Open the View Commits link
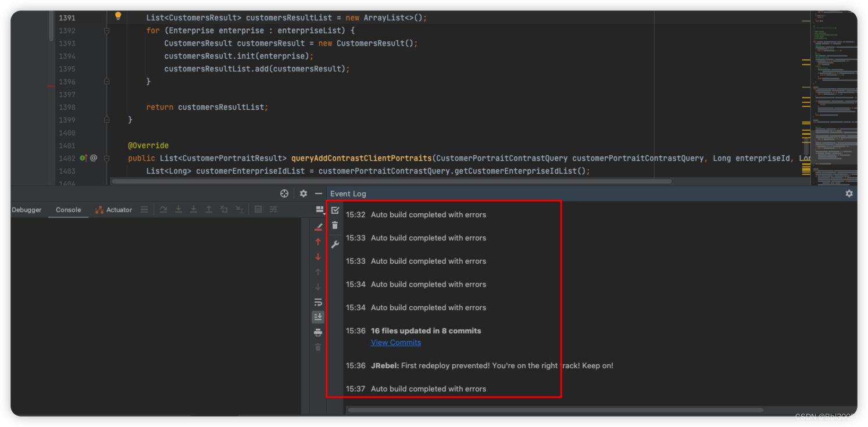868x427 pixels. [x=396, y=342]
